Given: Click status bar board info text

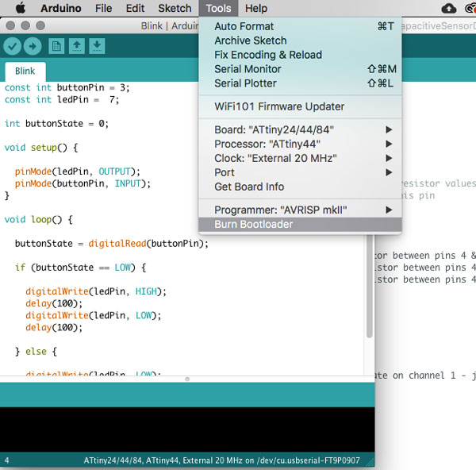Looking at the screenshot, I should point(221,460).
